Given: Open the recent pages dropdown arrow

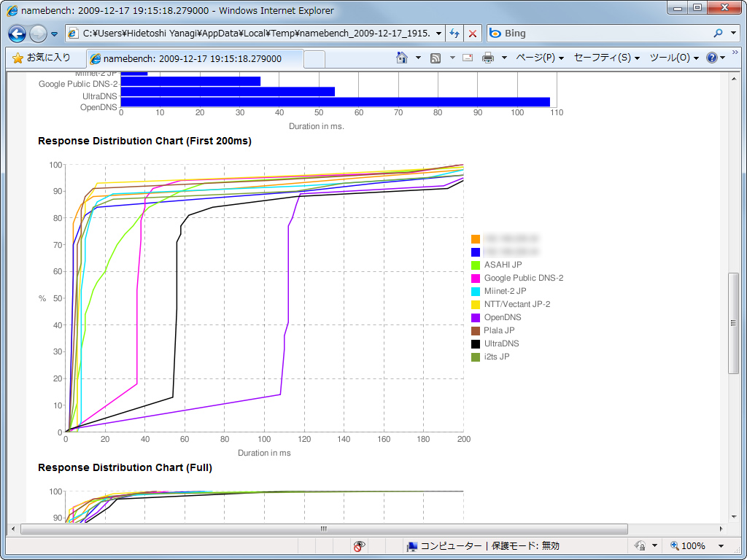Looking at the screenshot, I should tap(54, 34).
